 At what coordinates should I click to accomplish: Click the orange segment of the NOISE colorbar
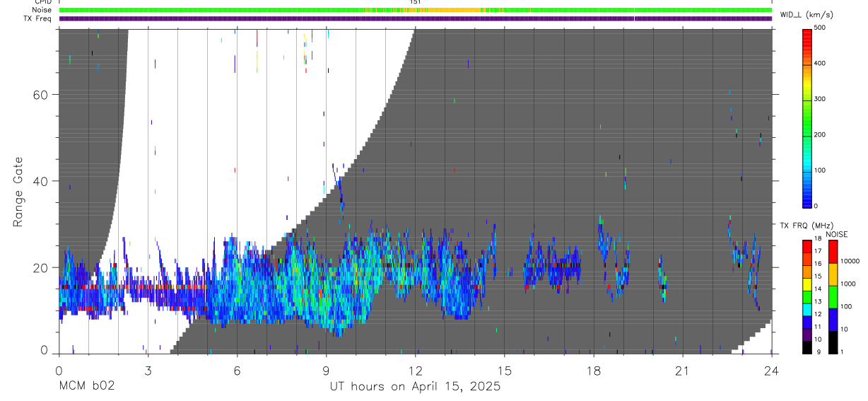(833, 274)
